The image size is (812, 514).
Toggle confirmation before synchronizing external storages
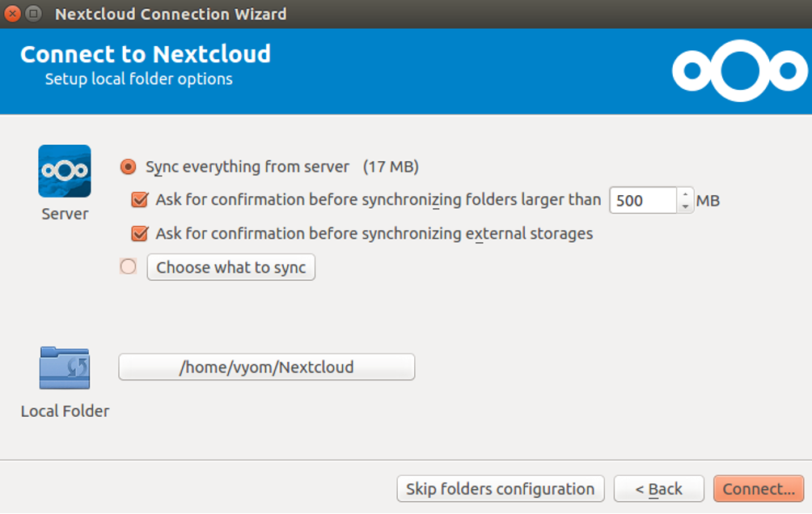coord(139,234)
